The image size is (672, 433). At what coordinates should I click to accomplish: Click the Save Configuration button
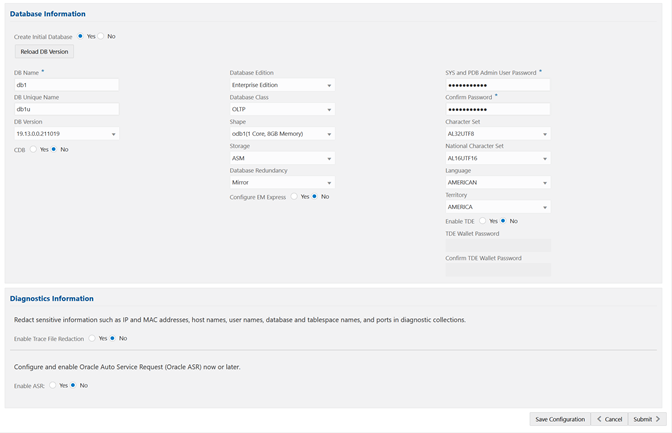560,419
